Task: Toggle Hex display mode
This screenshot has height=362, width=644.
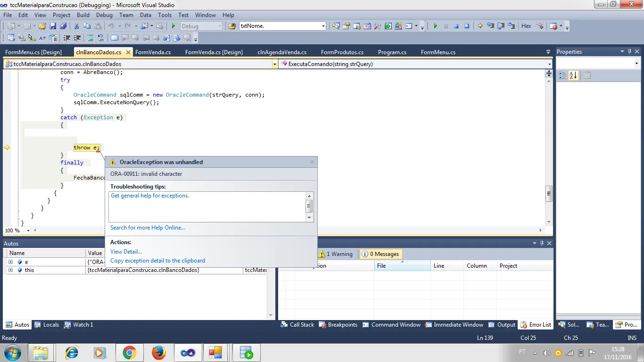Action: tap(526, 26)
